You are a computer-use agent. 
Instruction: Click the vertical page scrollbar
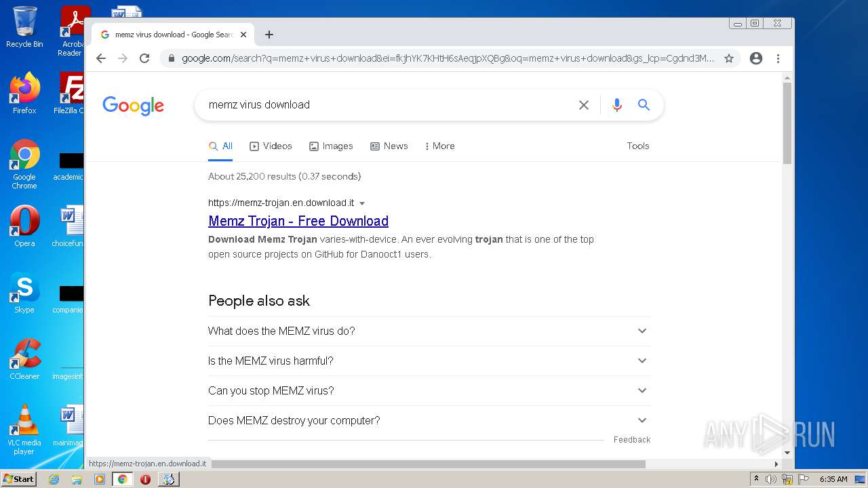(787, 122)
